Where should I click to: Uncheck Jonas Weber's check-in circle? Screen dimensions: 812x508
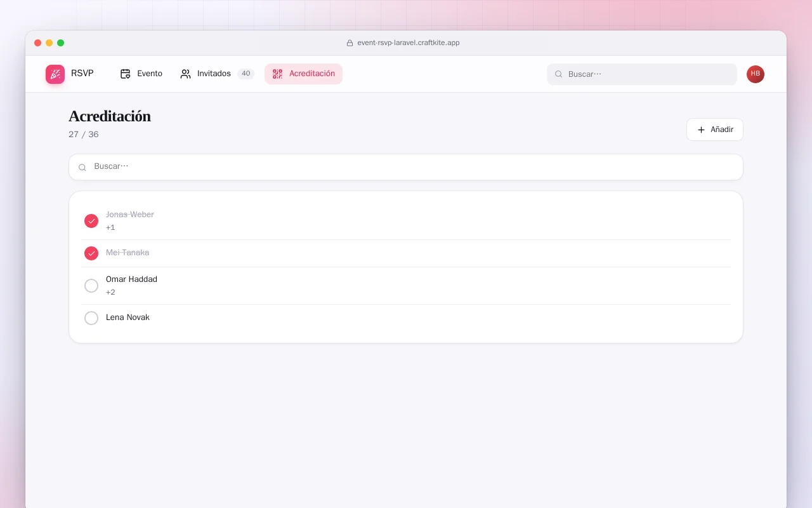pyautogui.click(x=91, y=221)
